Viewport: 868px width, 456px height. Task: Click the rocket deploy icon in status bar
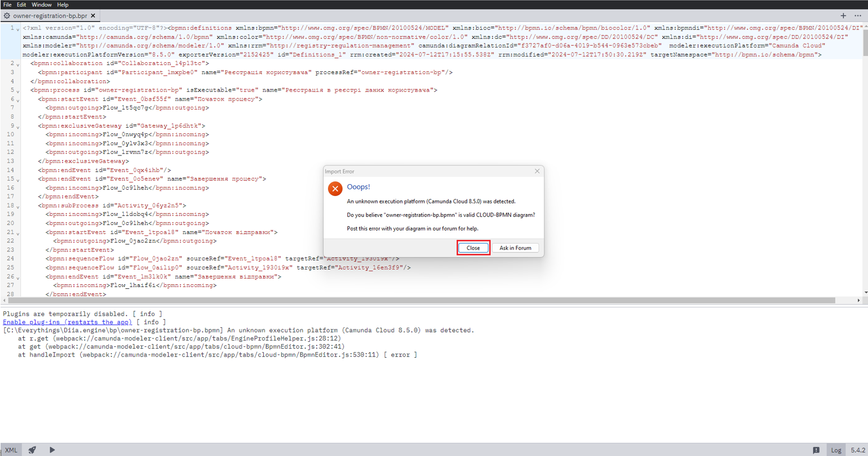[x=32, y=450]
